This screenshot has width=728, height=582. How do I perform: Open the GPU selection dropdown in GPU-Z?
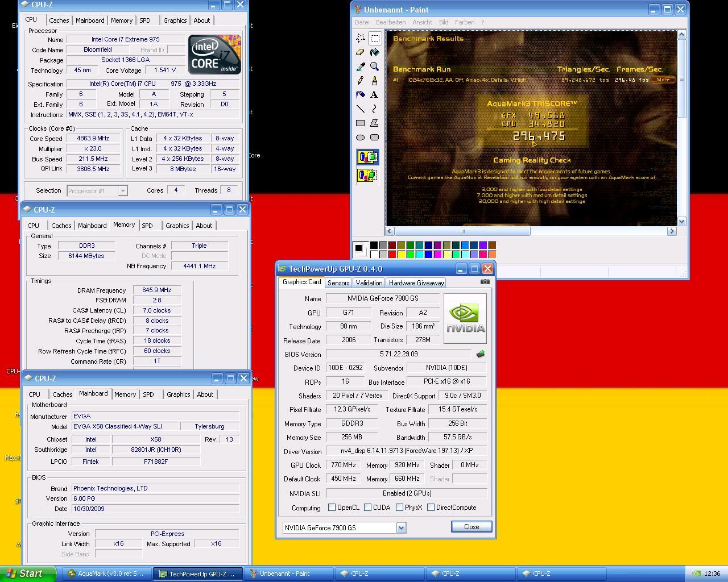(x=401, y=528)
